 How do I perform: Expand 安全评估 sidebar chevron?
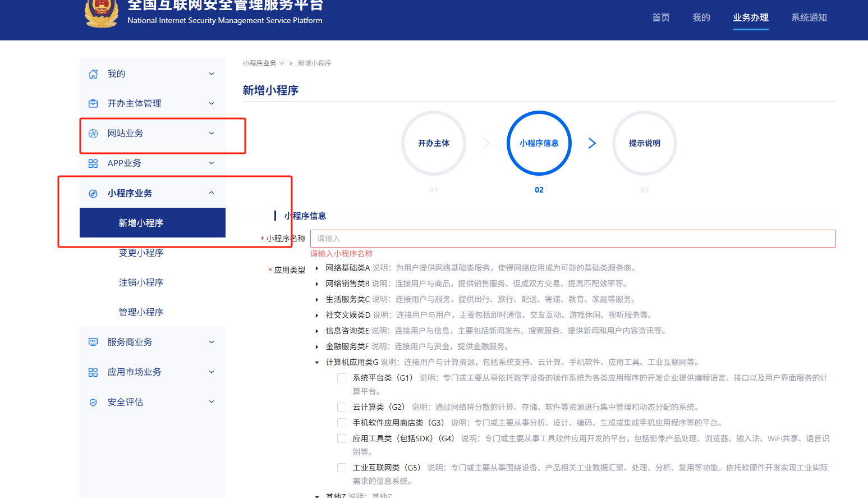[x=212, y=401]
